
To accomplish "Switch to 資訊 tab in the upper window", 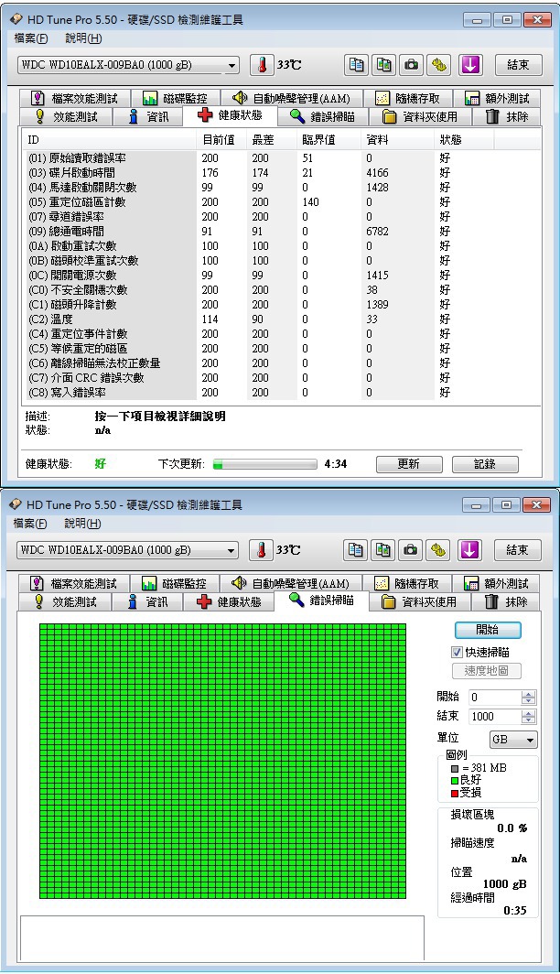I will coord(147,117).
